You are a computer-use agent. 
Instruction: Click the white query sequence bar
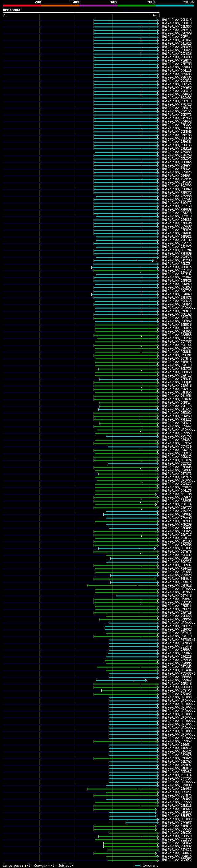point(81,13)
